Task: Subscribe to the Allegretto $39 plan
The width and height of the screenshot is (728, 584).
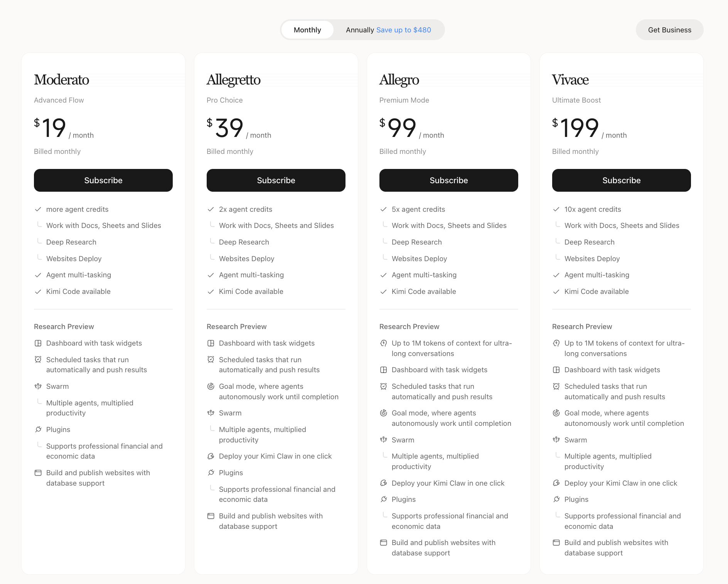Action: click(276, 180)
